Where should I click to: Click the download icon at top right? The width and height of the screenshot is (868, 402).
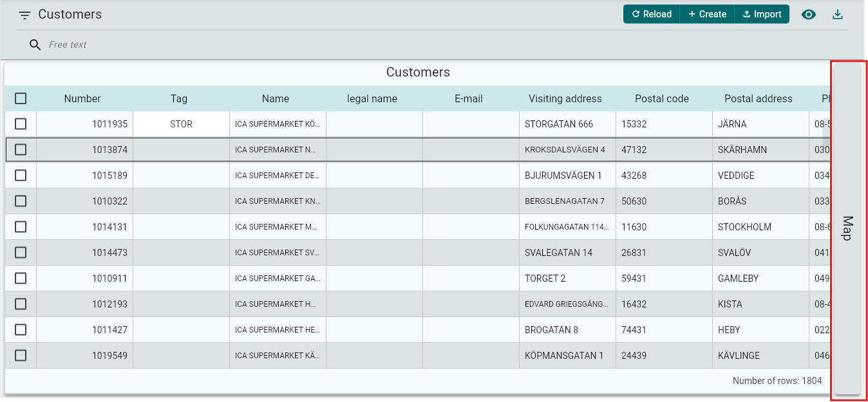838,14
